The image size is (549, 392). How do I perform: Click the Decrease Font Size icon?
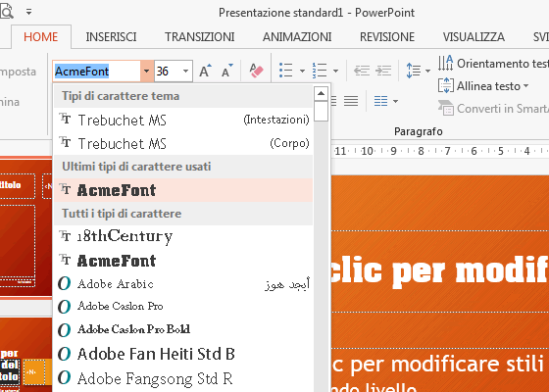coord(226,71)
